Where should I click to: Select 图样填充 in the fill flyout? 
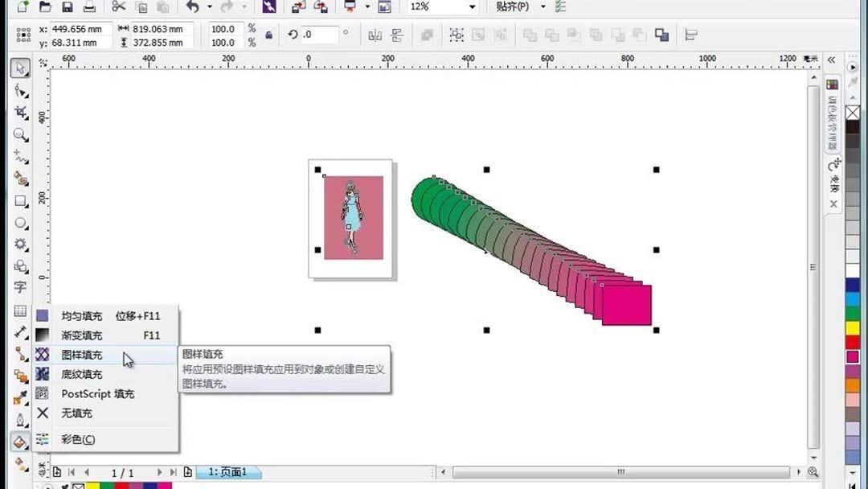[82, 355]
